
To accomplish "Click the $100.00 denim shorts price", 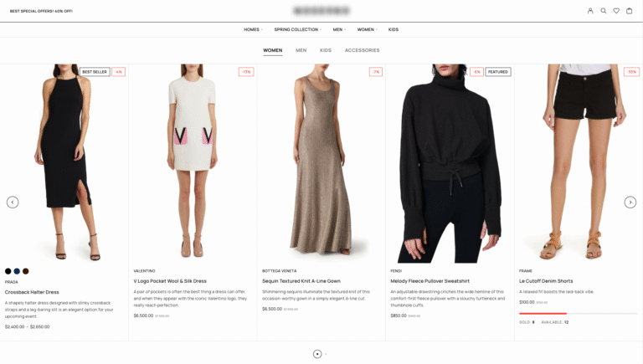I will 527,302.
